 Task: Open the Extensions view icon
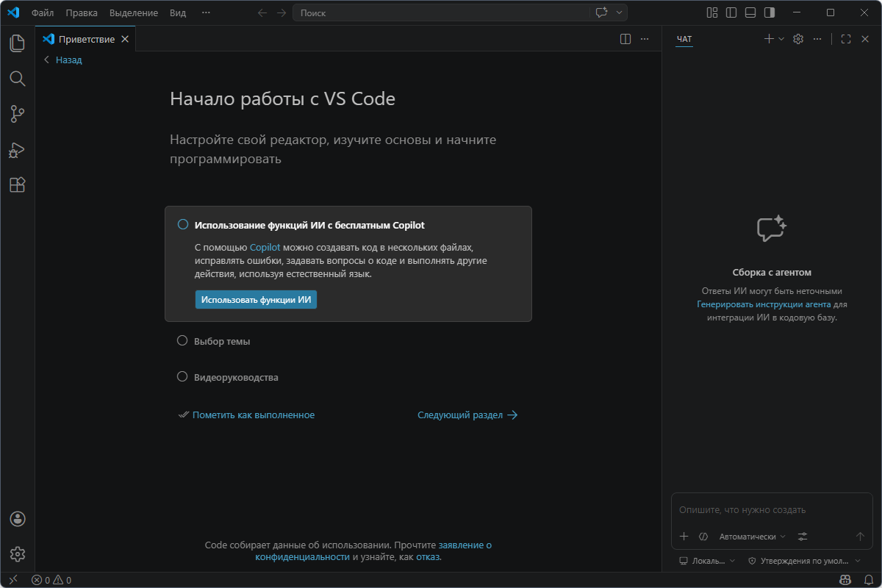[17, 185]
